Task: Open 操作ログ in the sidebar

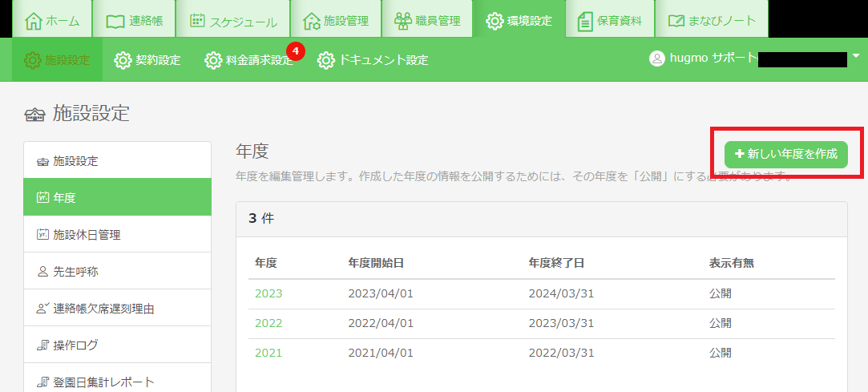Action: tap(117, 345)
